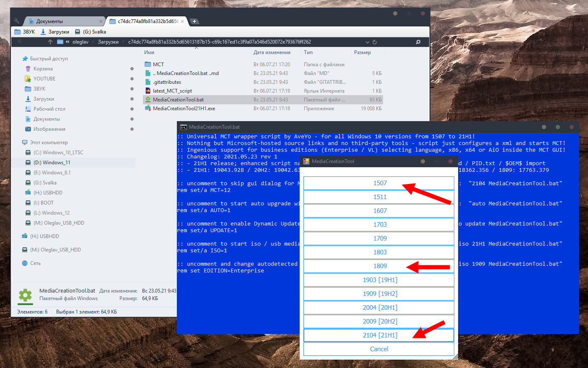
Task: Click the dialog resize grip corner
Action: (x=456, y=357)
